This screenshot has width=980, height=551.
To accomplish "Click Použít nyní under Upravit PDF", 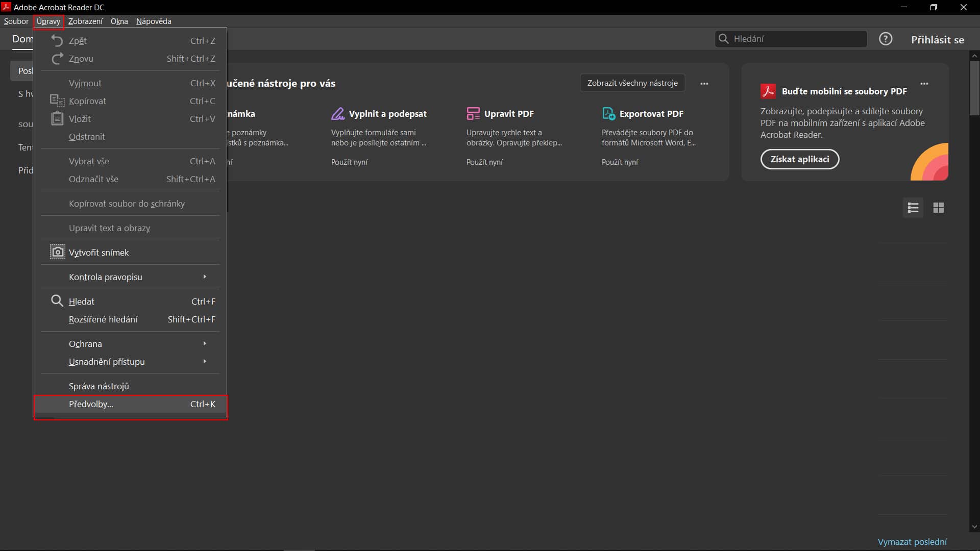I will (484, 162).
